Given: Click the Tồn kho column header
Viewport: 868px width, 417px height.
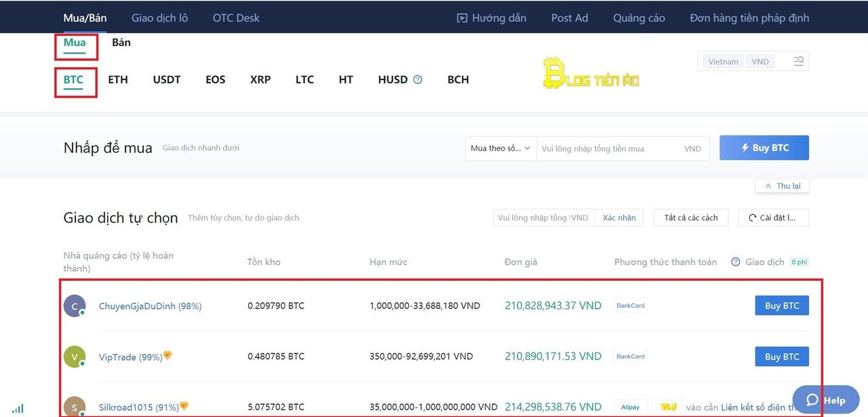Looking at the screenshot, I should pos(264,262).
